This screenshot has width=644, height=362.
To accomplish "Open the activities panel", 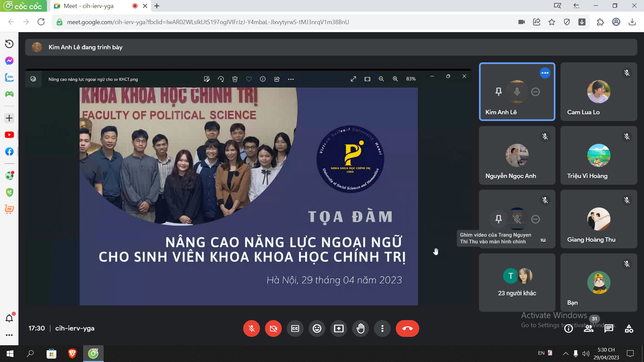I will [629, 329].
